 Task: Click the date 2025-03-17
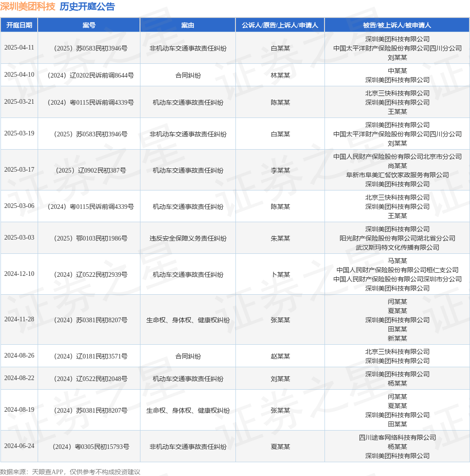[19, 169]
